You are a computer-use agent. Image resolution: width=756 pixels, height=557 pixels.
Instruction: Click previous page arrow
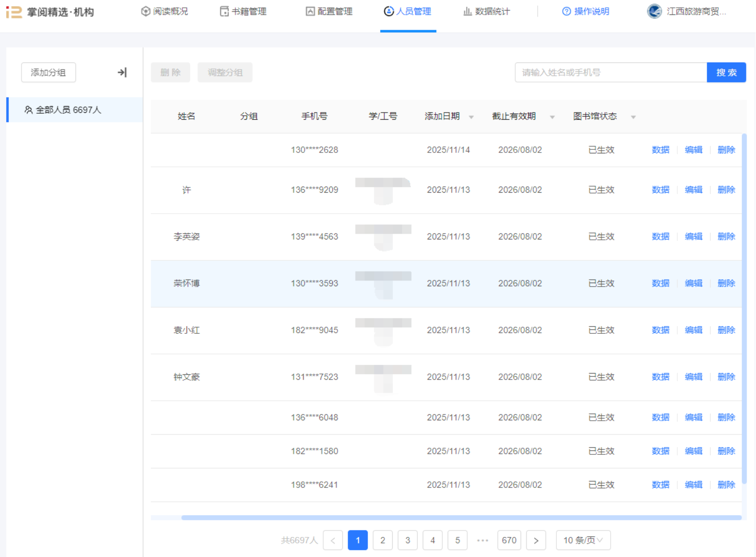tap(333, 540)
